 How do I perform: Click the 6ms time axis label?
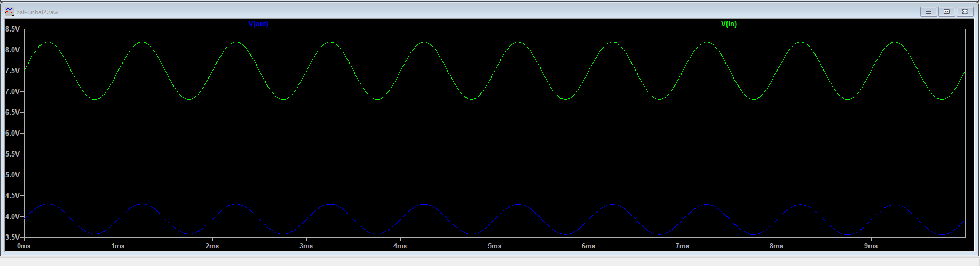coord(588,246)
